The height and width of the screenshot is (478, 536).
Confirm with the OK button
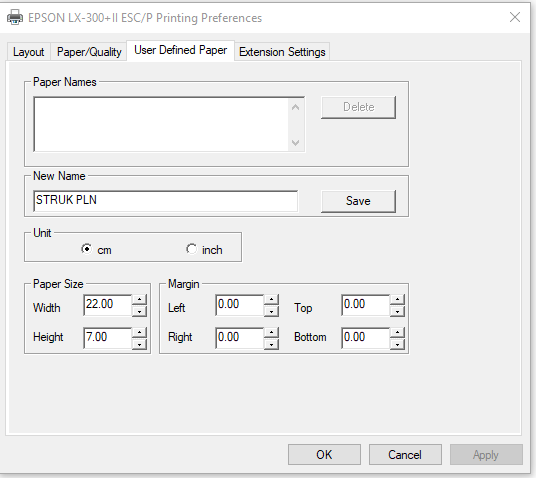pyautogui.click(x=324, y=454)
